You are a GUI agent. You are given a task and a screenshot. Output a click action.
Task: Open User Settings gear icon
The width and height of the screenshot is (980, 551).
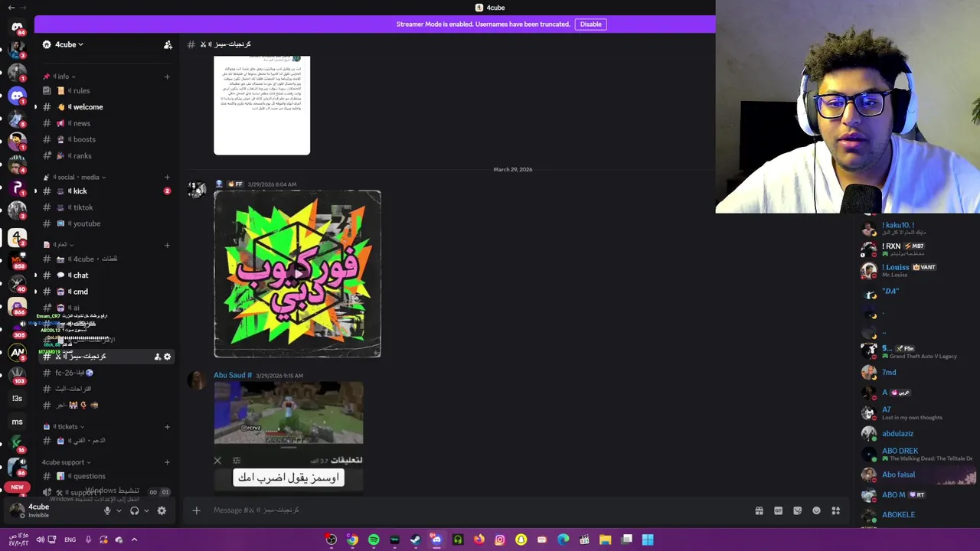(162, 510)
